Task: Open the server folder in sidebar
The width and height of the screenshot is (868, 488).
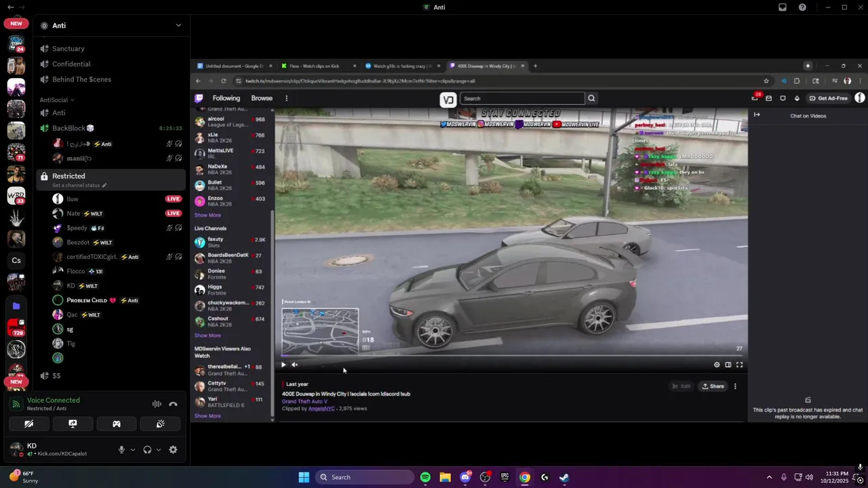Action: tap(16, 306)
